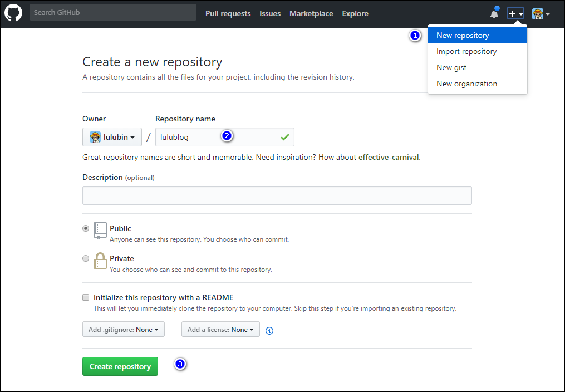
Task: Expand the Add a license dropdown
Action: pos(220,329)
